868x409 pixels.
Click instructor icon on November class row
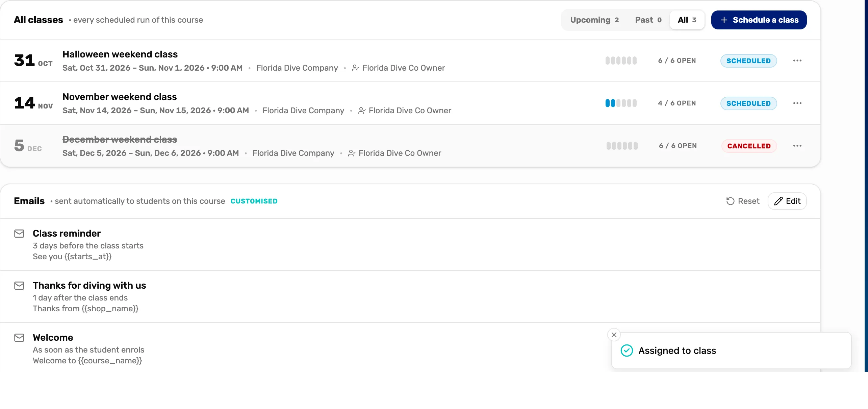[x=362, y=111]
